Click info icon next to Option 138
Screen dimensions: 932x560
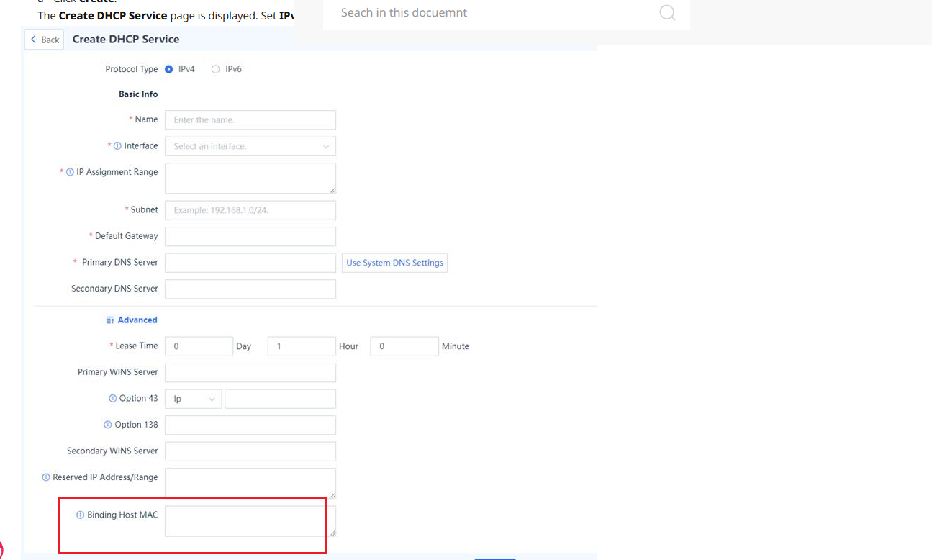click(x=108, y=425)
